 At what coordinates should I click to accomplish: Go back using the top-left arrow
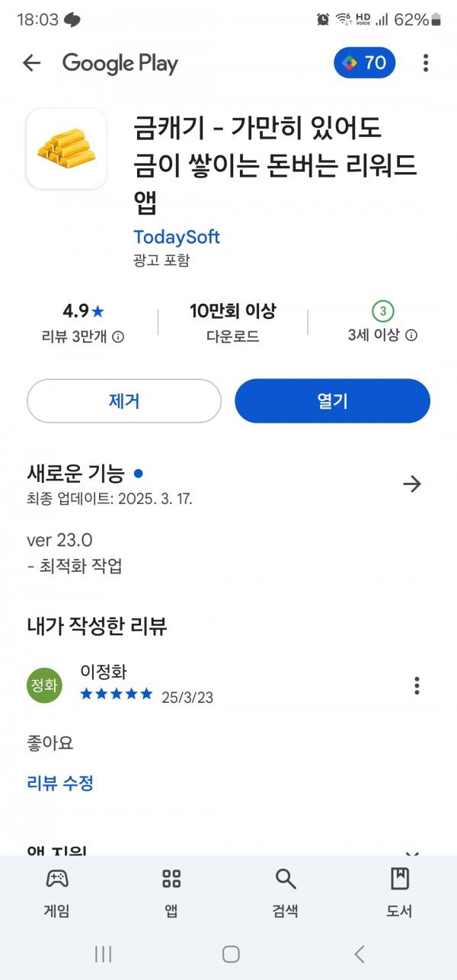coord(31,63)
